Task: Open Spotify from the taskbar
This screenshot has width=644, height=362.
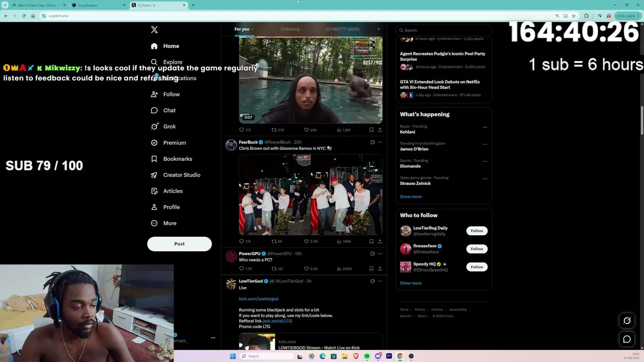Action: (x=367, y=356)
